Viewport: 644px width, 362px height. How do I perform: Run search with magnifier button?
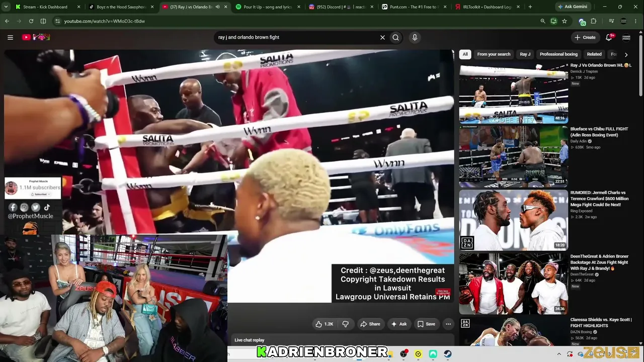396,37
